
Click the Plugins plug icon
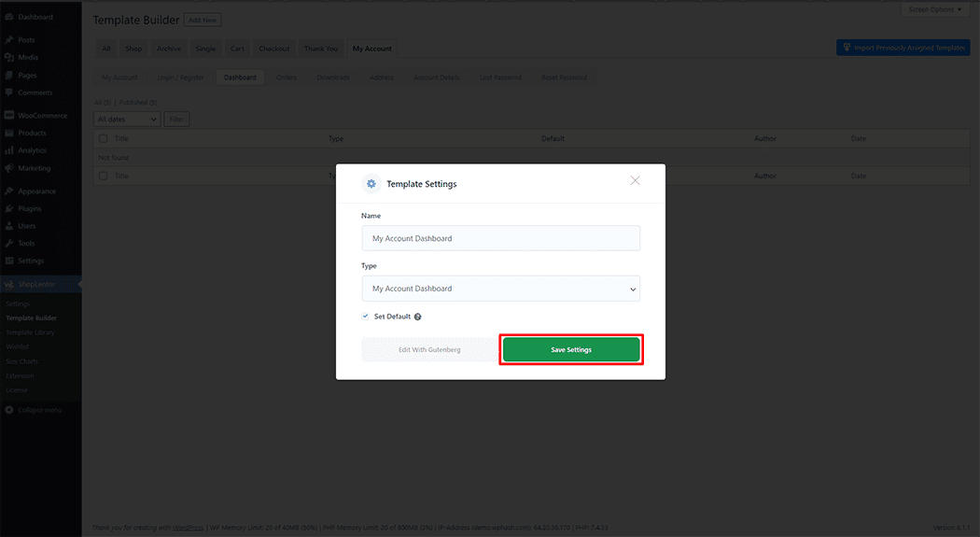[9, 209]
